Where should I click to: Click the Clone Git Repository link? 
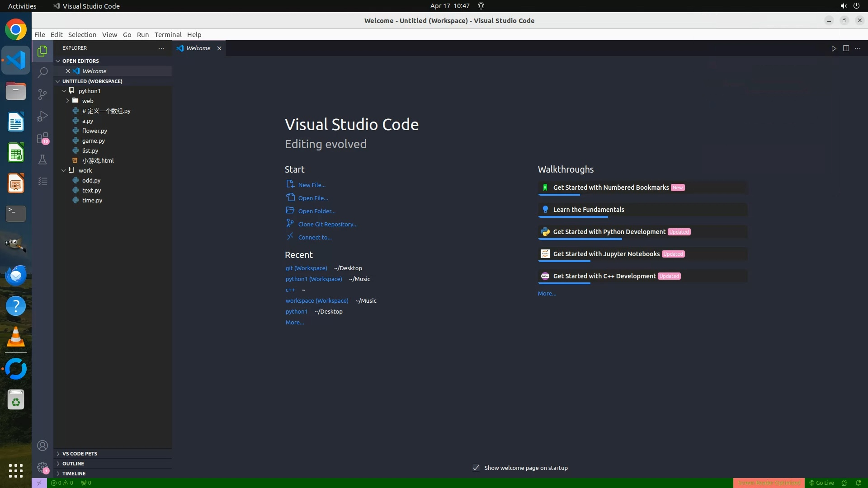pyautogui.click(x=327, y=224)
